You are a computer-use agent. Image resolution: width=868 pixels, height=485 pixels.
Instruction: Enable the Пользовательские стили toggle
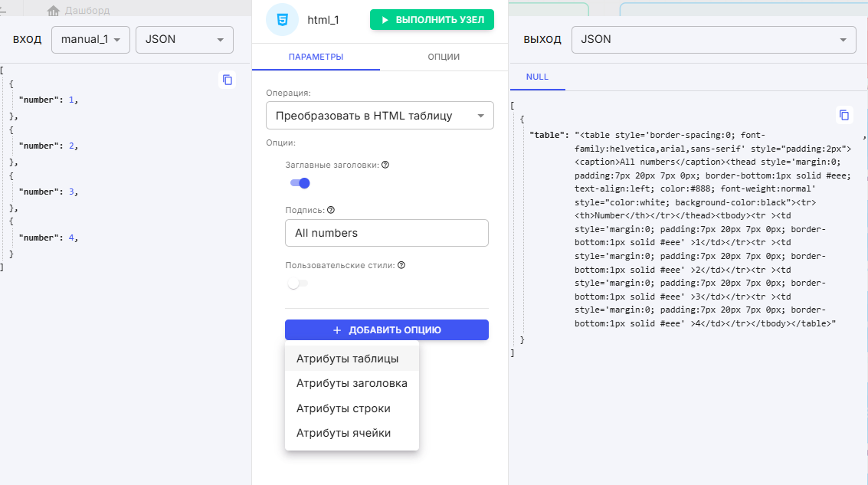point(296,283)
